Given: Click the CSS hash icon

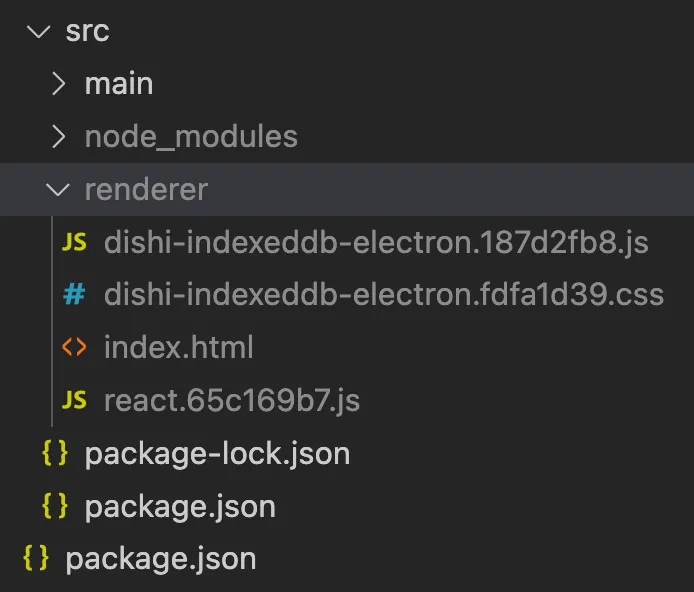Looking at the screenshot, I should (74, 295).
